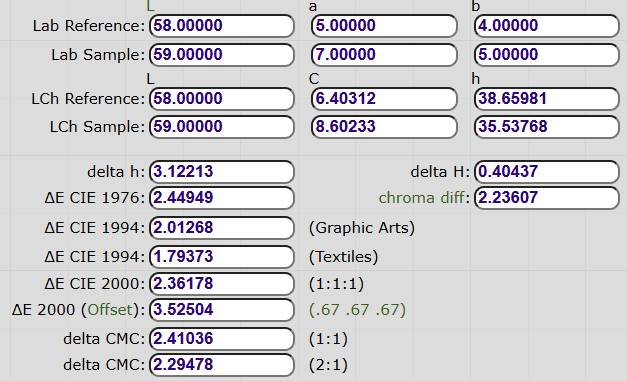Click the (1:1) text beside delta CMC

(328, 339)
